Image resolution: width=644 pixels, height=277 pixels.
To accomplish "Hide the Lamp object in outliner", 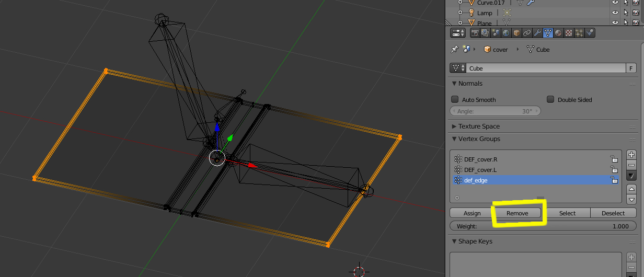I will [x=615, y=13].
